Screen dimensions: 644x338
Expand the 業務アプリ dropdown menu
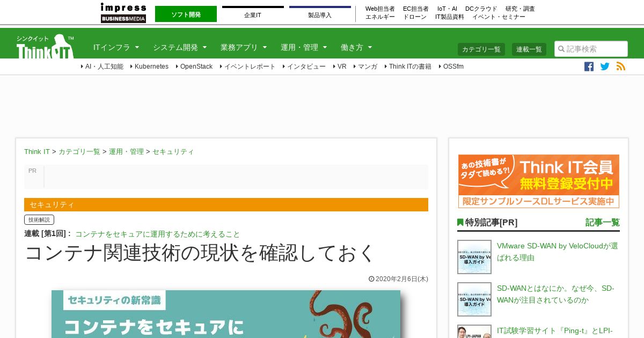244,47
